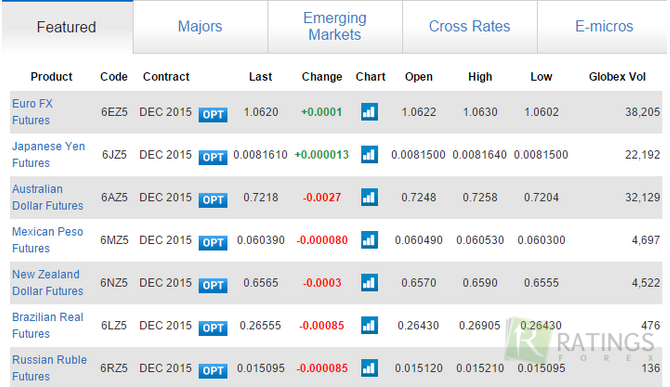The width and height of the screenshot is (670, 387).
Task: Click the Euro FX high value 1.0630
Action: point(480,112)
